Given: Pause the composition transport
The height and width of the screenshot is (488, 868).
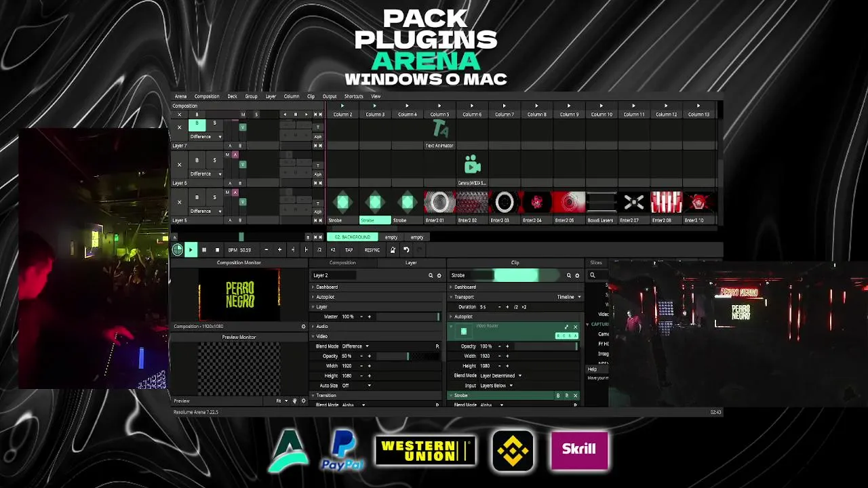Looking at the screenshot, I should coord(203,250).
